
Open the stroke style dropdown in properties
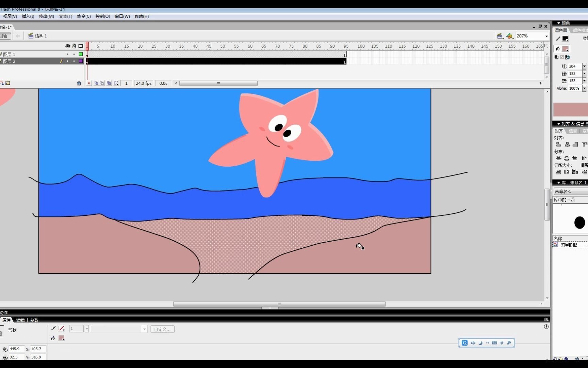tap(144, 329)
